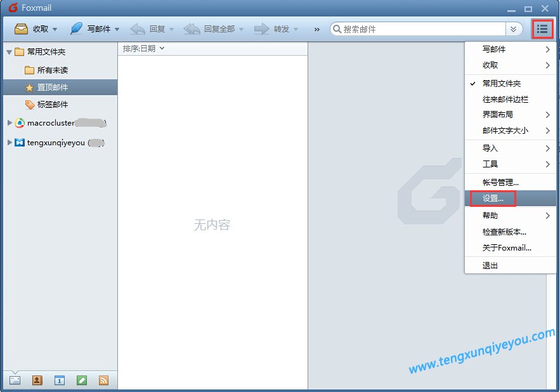Click the macrocluster account icon

pos(20,123)
